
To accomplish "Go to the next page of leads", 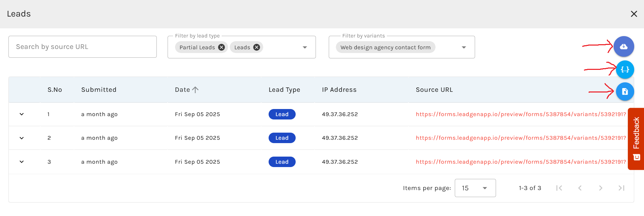I will pyautogui.click(x=600, y=188).
